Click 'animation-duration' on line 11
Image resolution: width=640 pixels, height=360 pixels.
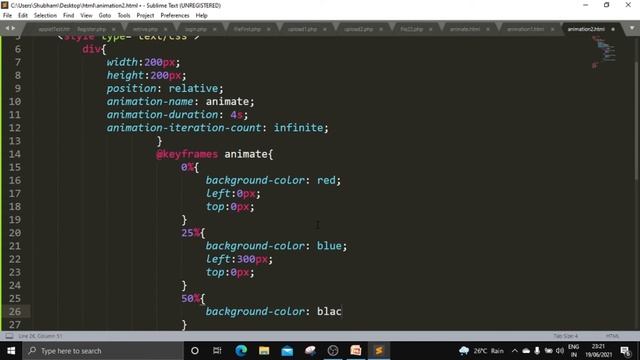[x=162, y=115]
